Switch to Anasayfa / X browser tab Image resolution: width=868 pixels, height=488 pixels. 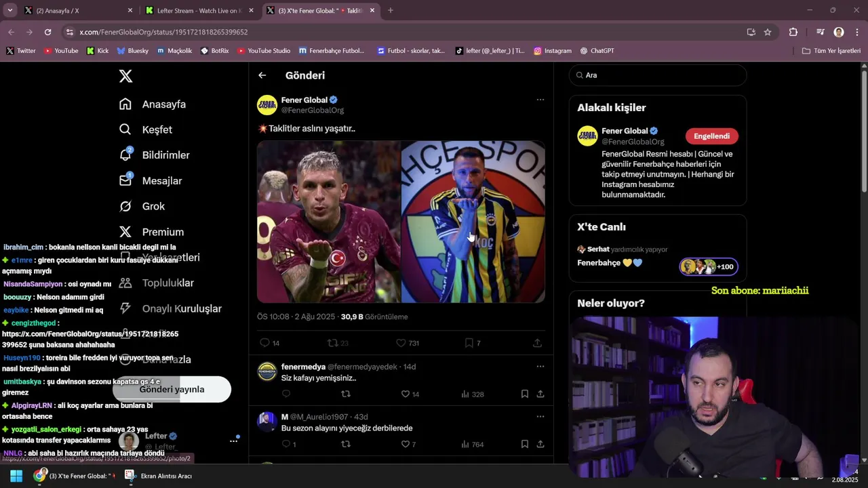[79, 10]
